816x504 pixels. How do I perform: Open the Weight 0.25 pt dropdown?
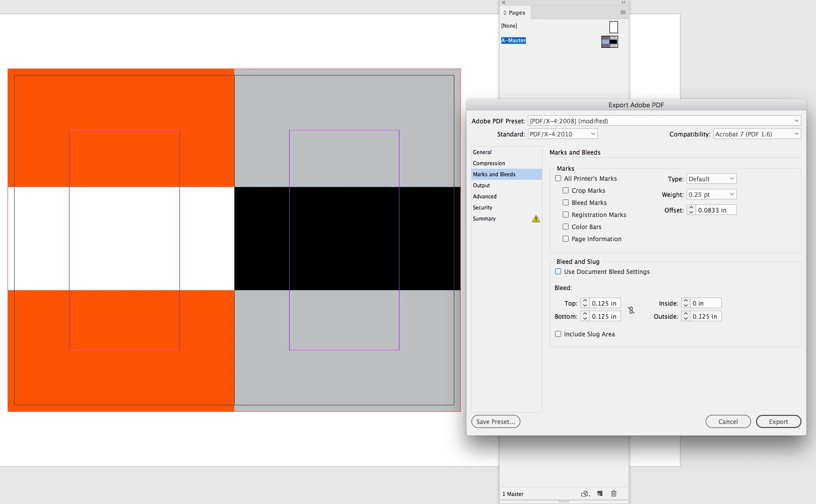tap(712, 194)
